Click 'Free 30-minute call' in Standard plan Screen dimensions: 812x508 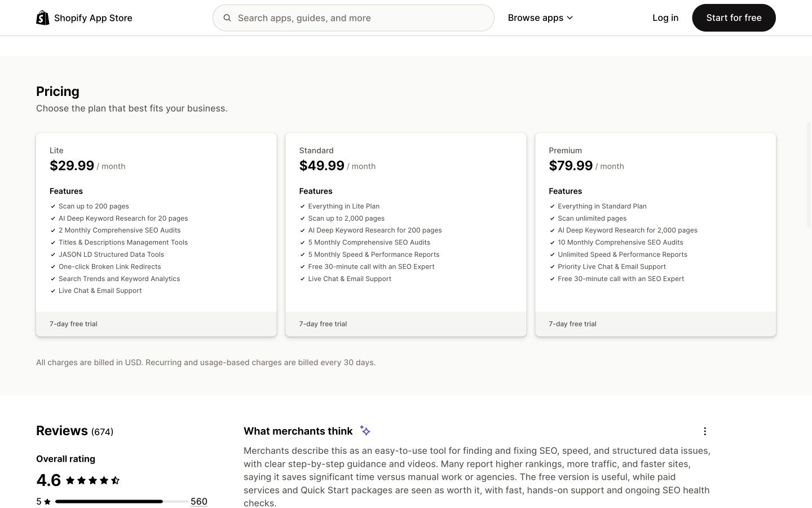tap(371, 267)
